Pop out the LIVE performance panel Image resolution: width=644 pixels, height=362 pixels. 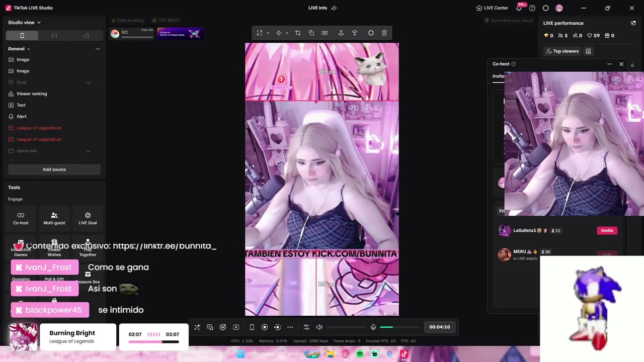coord(633,23)
